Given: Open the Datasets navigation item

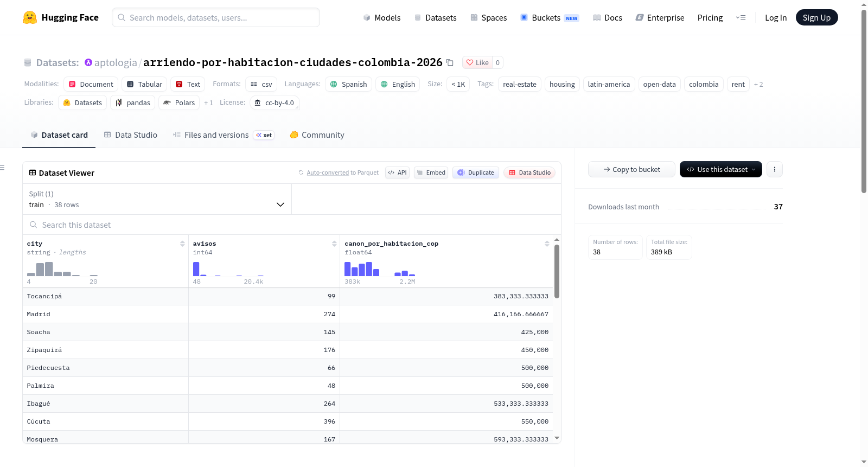Looking at the screenshot, I should point(436,17).
